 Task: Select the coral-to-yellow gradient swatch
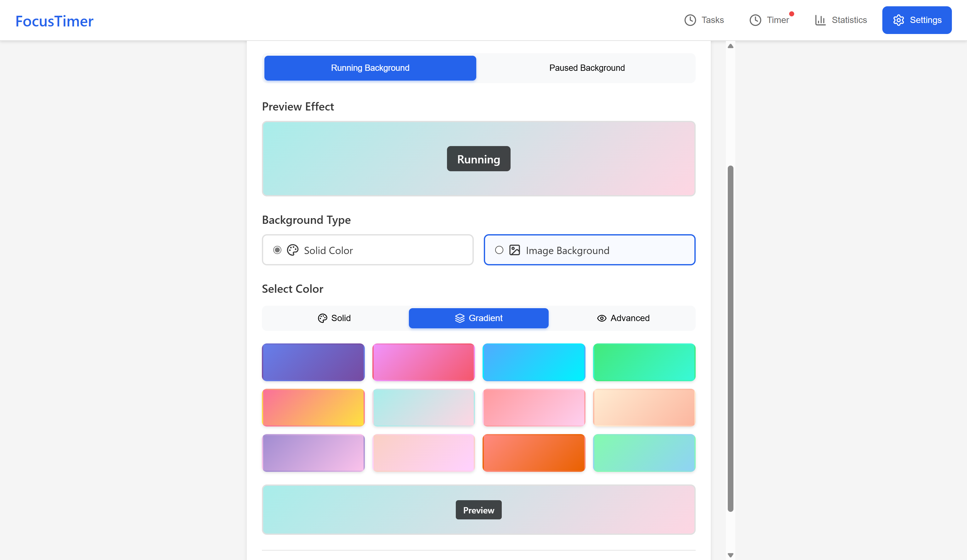pos(313,408)
